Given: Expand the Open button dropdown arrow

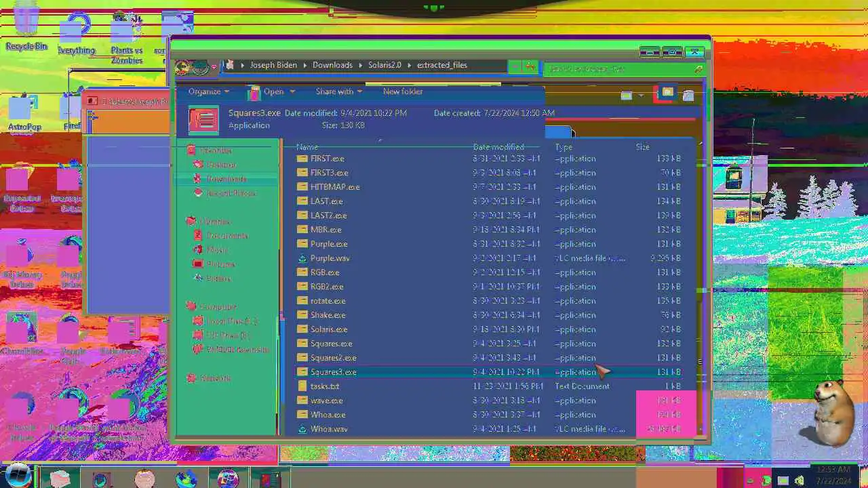Looking at the screenshot, I should [292, 91].
